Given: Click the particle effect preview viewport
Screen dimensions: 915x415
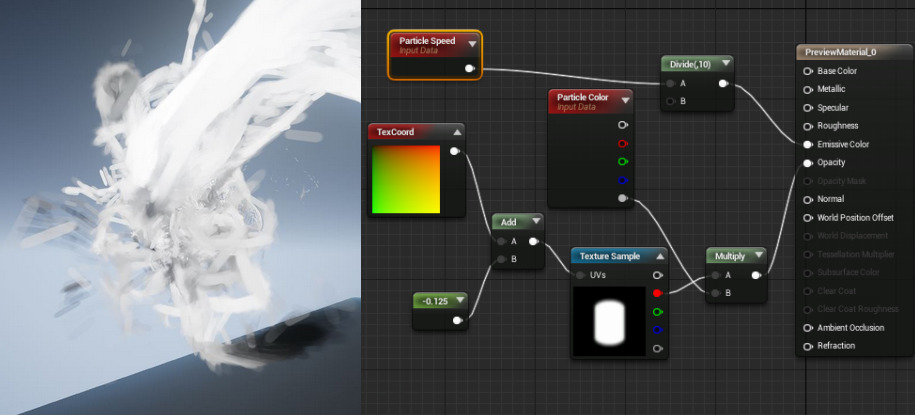Looking at the screenshot, I should pyautogui.click(x=180, y=207).
